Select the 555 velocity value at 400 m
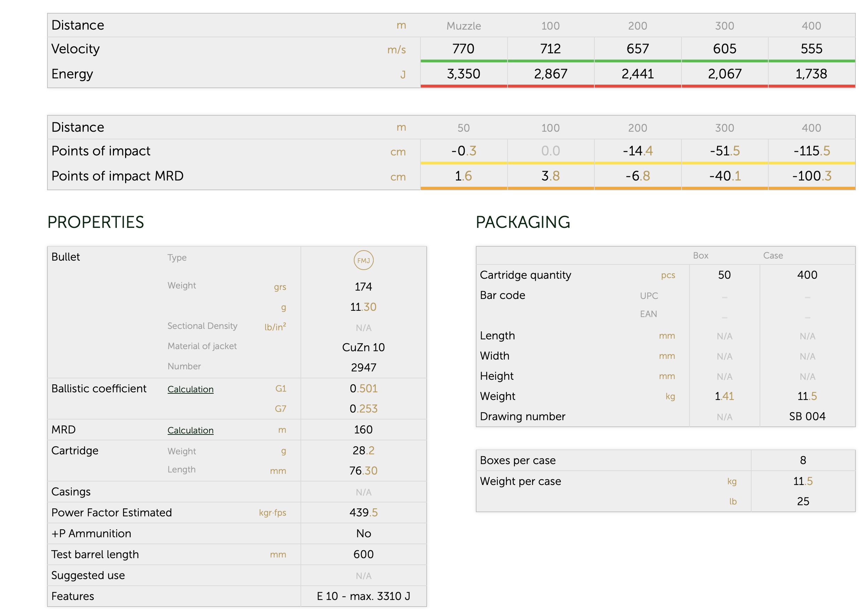The height and width of the screenshot is (616, 868). (811, 48)
